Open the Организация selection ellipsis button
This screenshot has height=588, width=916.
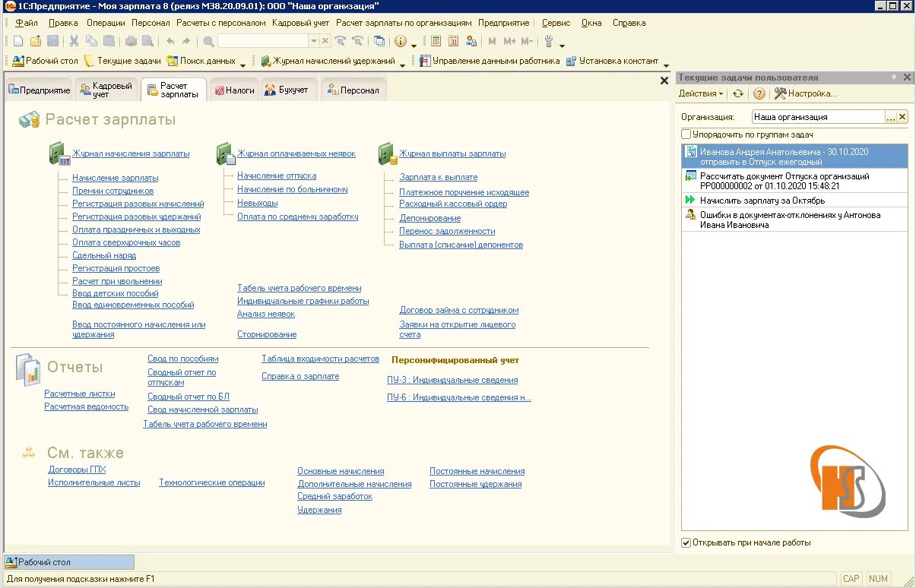pyautogui.click(x=891, y=117)
